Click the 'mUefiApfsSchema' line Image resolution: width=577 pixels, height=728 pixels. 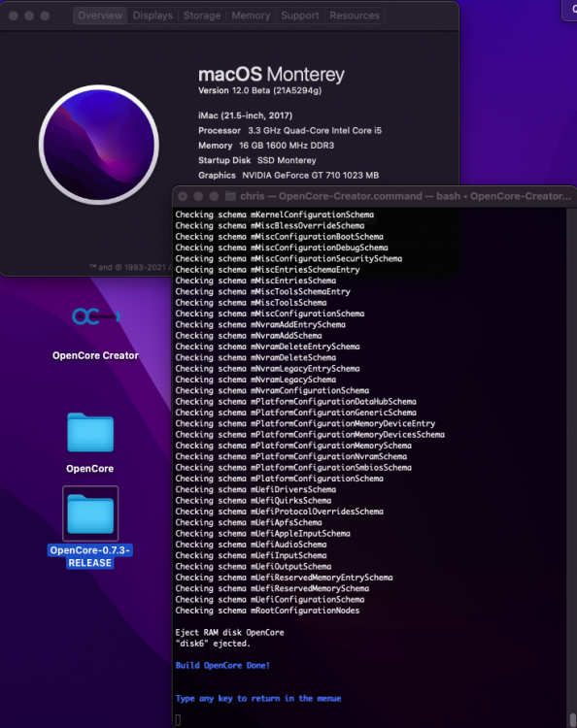click(x=249, y=522)
